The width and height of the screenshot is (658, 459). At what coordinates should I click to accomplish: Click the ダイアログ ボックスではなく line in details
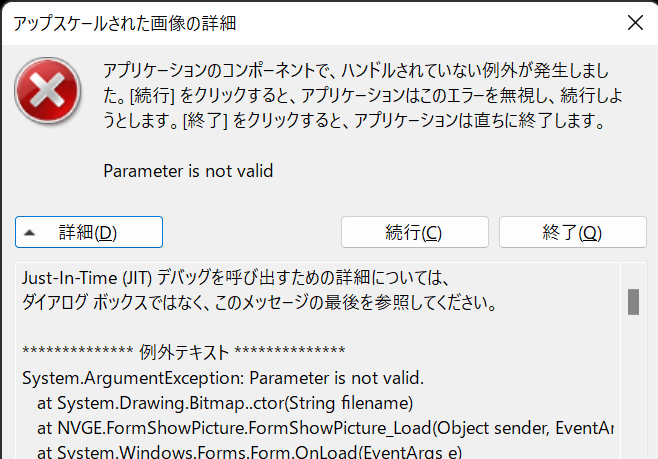[x=259, y=303]
